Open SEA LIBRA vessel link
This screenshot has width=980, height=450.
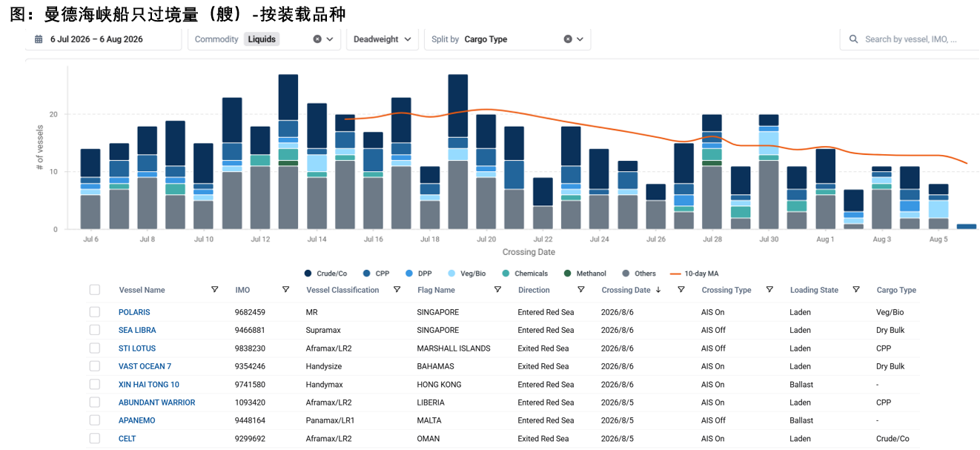coord(137,330)
